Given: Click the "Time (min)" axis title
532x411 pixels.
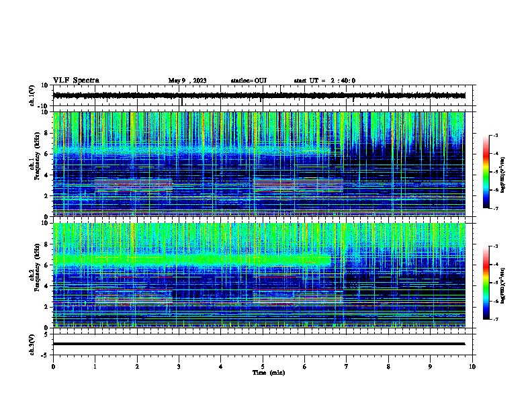Looking at the screenshot, I should click(x=269, y=373).
